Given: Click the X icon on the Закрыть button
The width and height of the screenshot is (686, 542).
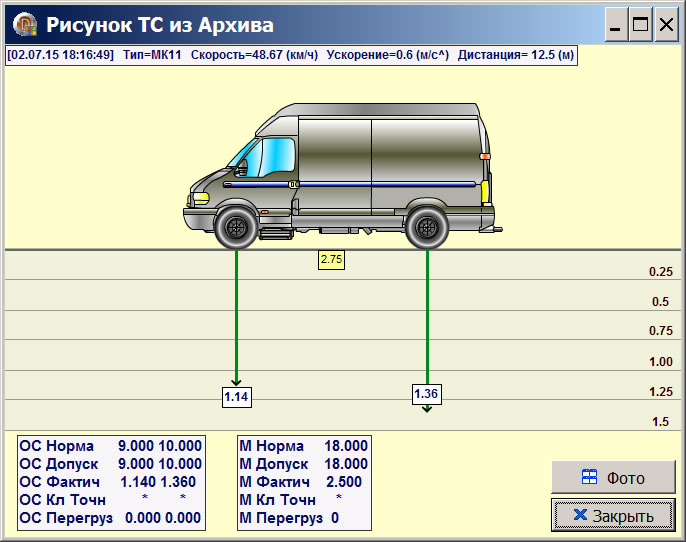Looking at the screenshot, I should 580,515.
